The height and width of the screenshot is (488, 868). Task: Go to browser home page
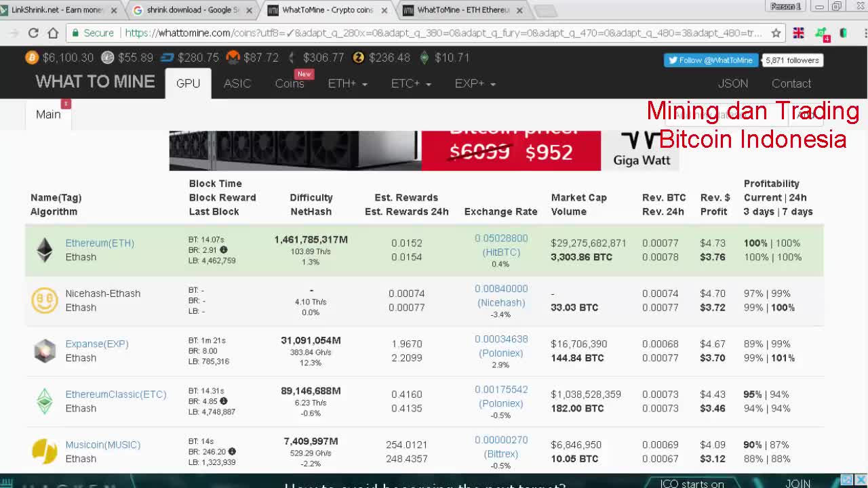53,33
